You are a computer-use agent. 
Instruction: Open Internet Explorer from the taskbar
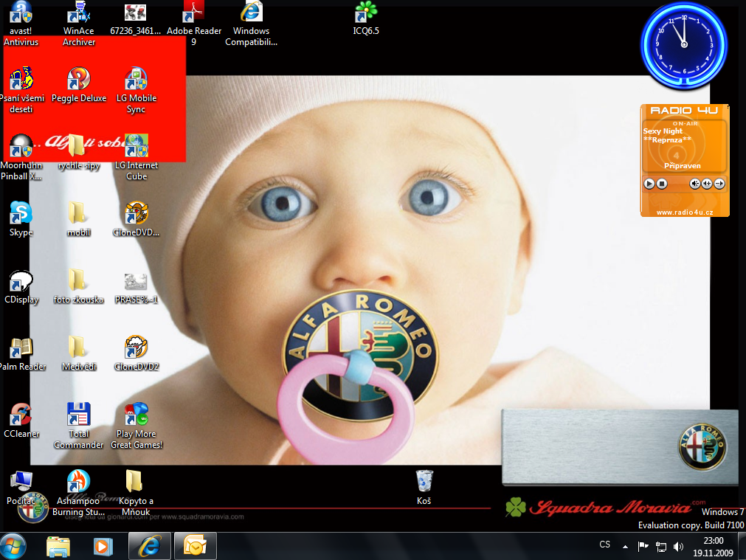coord(149,546)
